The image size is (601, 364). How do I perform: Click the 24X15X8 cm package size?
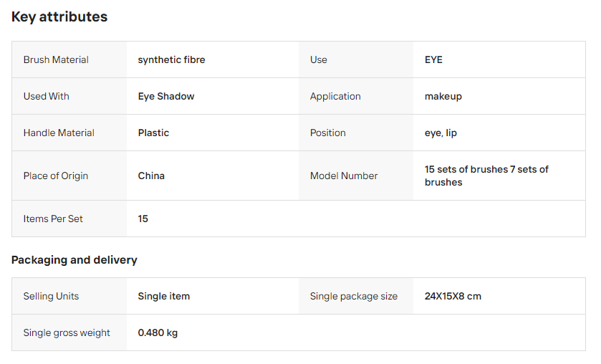[x=453, y=296]
